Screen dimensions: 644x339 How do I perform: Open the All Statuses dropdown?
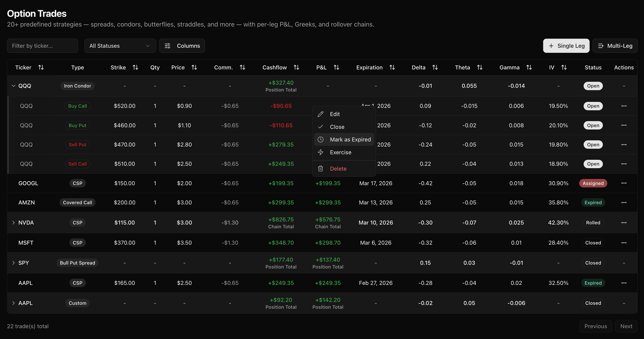[120, 46]
